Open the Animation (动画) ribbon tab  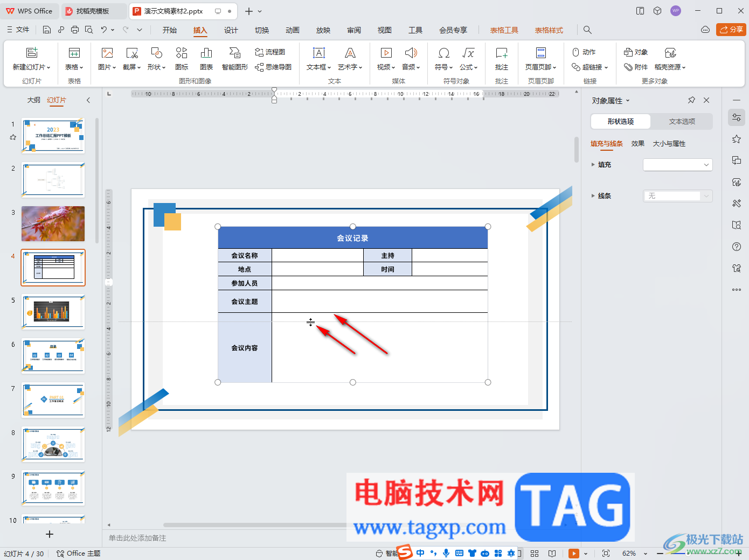point(293,30)
